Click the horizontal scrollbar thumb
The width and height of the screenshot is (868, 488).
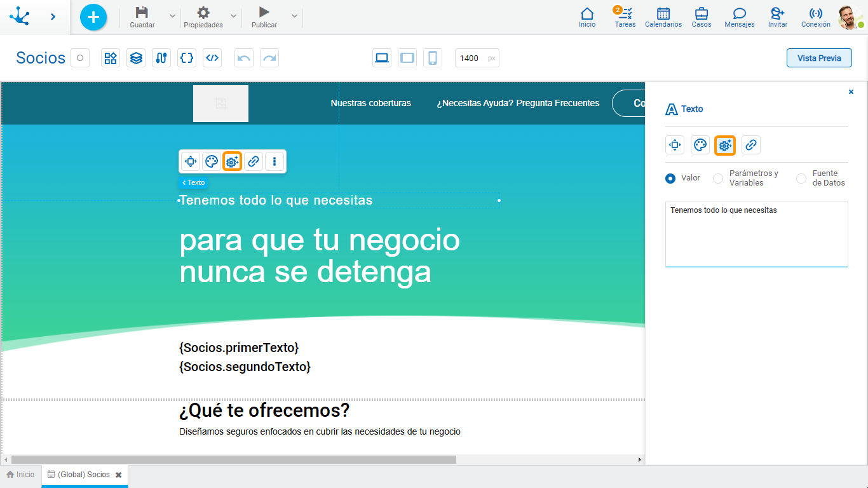(x=234, y=459)
